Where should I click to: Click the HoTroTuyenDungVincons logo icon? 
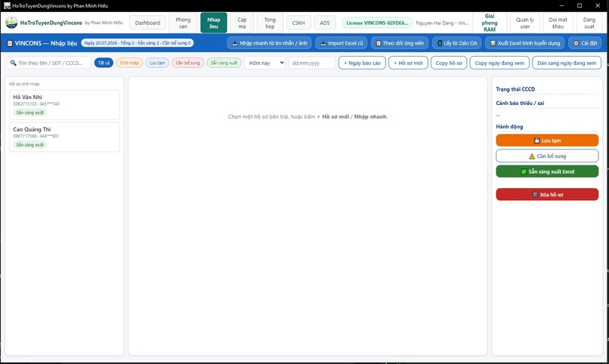point(11,23)
